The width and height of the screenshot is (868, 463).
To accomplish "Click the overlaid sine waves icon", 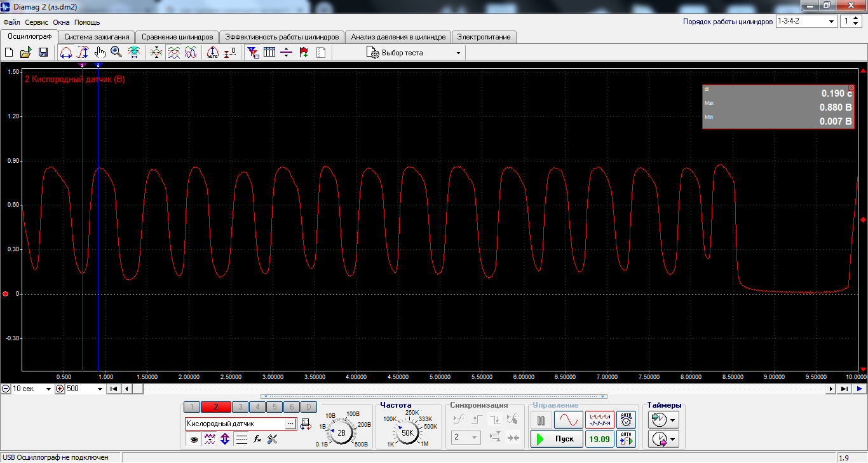I will tap(190, 53).
